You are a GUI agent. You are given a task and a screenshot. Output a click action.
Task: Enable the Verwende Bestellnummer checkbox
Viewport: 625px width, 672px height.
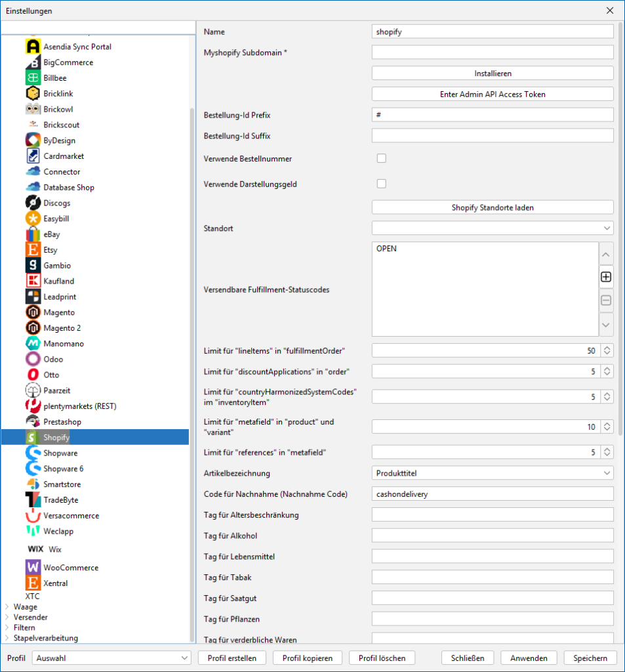pyautogui.click(x=381, y=158)
